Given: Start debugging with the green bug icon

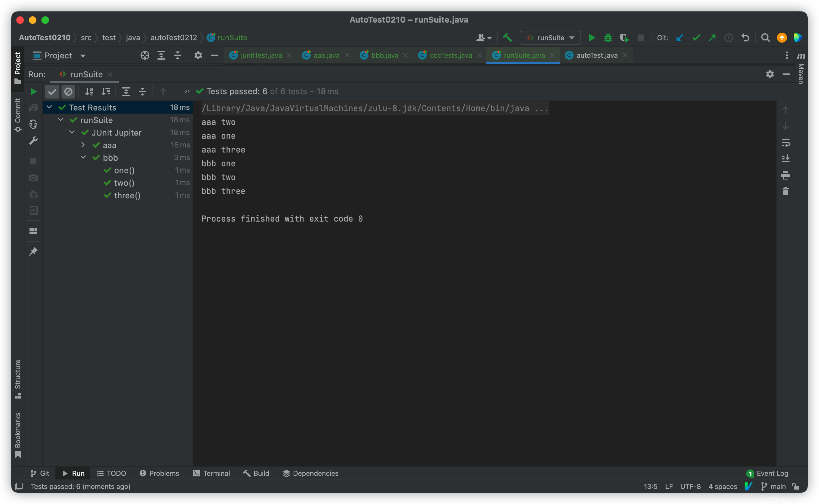Looking at the screenshot, I should tap(608, 38).
